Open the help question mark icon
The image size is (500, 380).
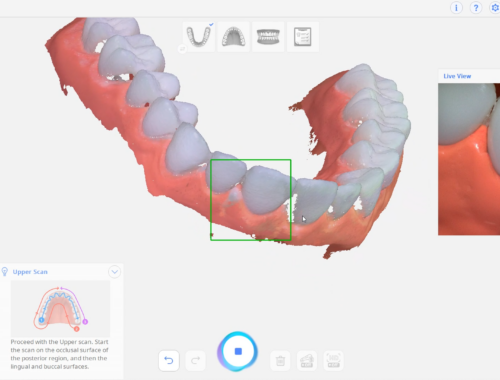pos(476,7)
